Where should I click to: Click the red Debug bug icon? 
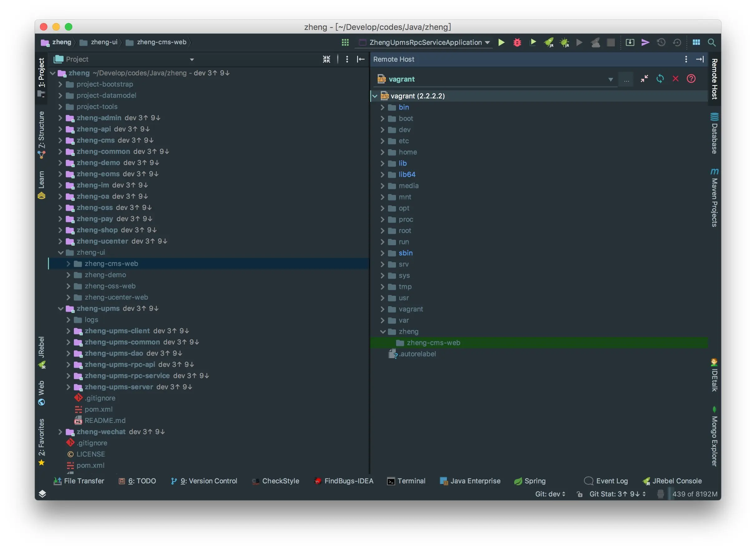point(517,42)
